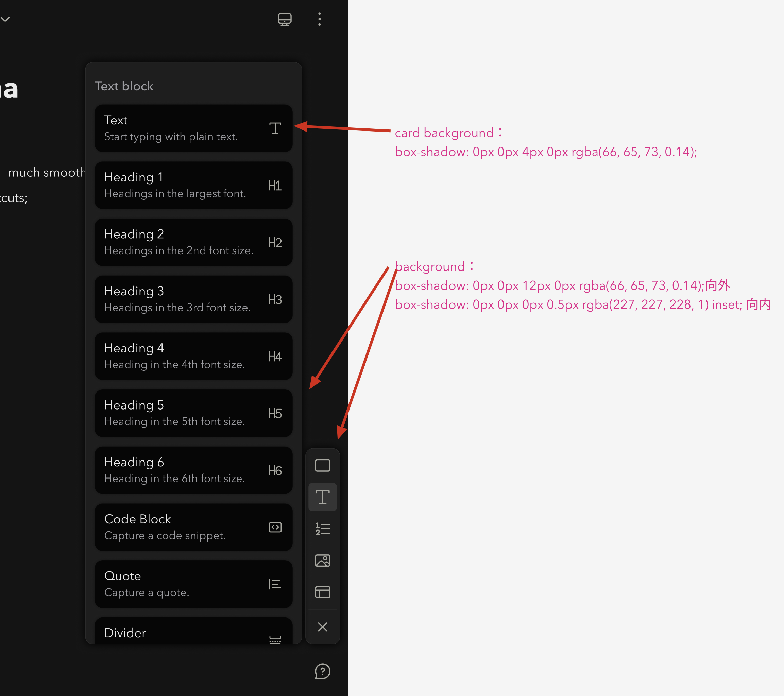Select the page layout block icon
This screenshot has height=696, width=784.
[323, 592]
